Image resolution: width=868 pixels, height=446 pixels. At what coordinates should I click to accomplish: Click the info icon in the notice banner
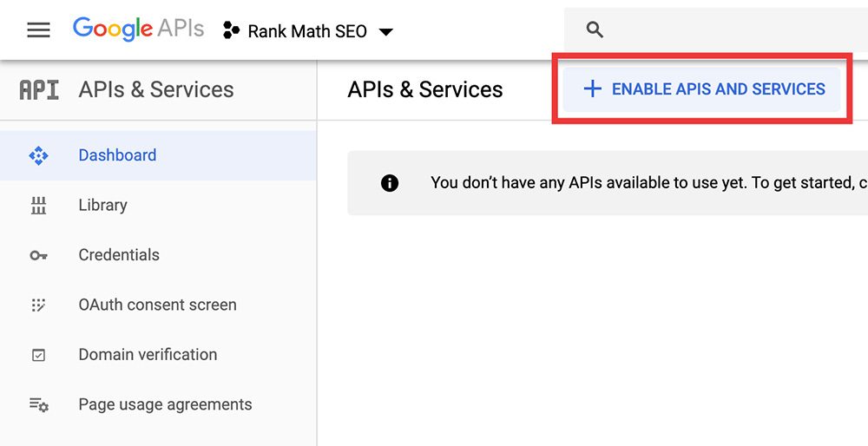click(x=390, y=183)
